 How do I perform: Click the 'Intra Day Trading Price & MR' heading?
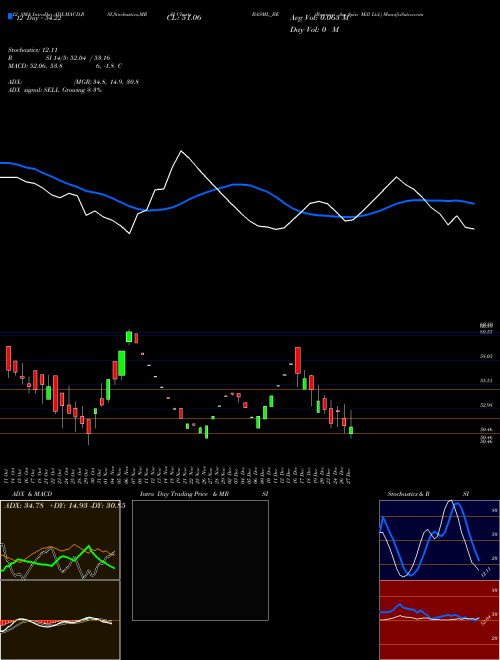[184, 494]
